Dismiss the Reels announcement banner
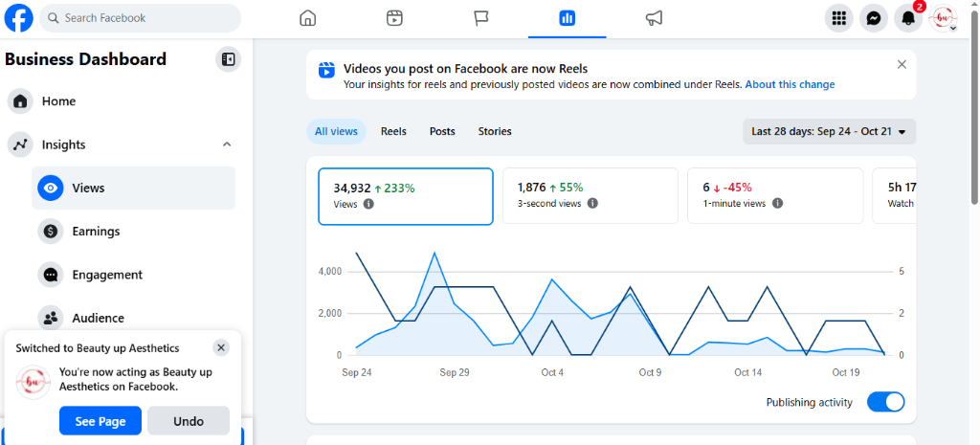Screen dimensions: 980x445 pyautogui.click(x=902, y=64)
